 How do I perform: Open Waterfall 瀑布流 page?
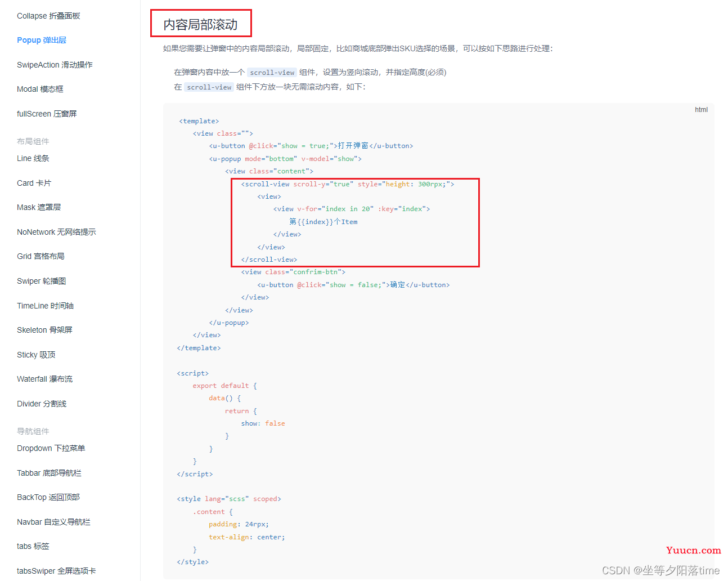coord(44,379)
